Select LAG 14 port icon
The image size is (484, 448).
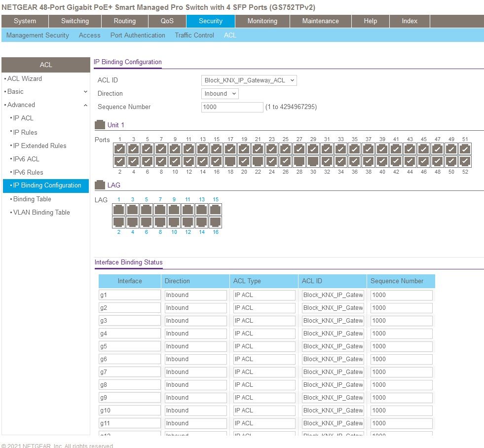pos(202,222)
